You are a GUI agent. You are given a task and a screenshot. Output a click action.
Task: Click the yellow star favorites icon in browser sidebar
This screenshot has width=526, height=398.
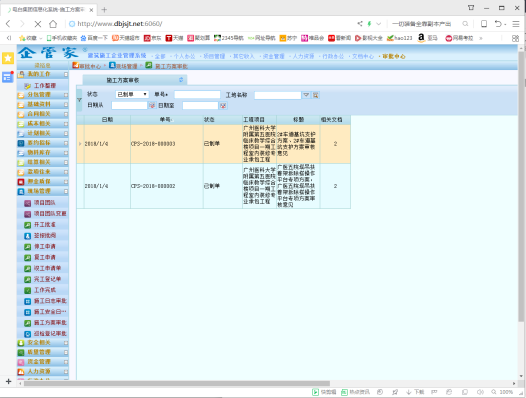tap(8, 58)
